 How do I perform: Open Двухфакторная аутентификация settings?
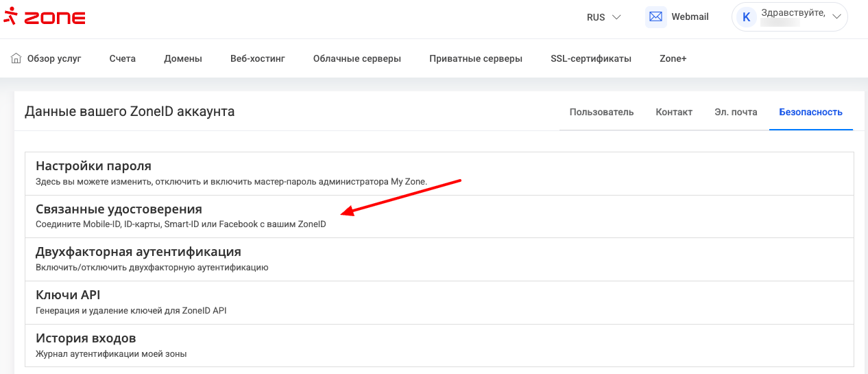click(138, 252)
